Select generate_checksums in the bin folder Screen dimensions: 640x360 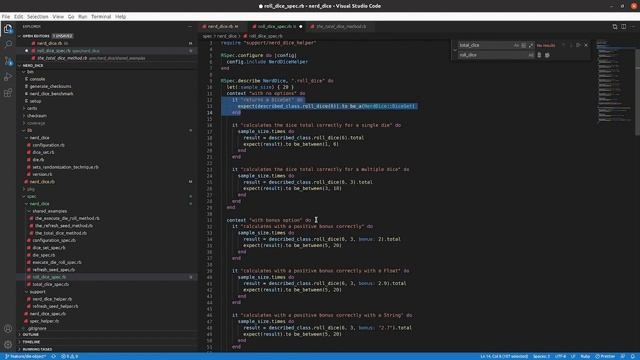(x=51, y=87)
